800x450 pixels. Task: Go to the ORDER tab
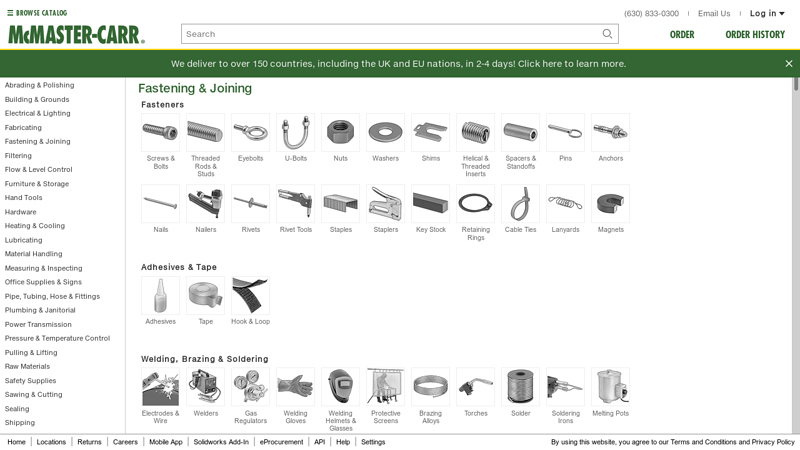coord(682,35)
